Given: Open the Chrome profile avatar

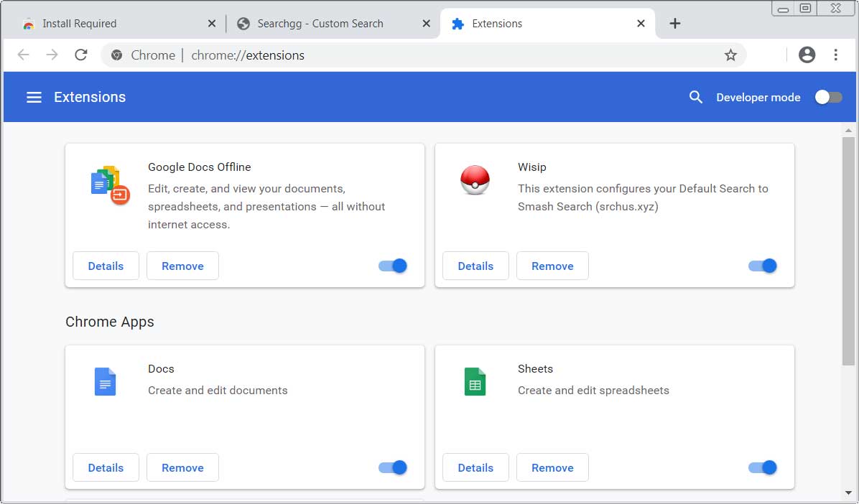Looking at the screenshot, I should pyautogui.click(x=807, y=55).
